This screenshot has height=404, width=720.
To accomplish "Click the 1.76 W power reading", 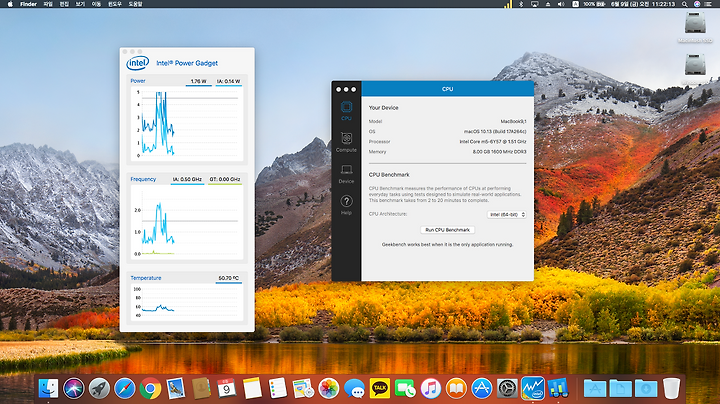I will point(198,82).
